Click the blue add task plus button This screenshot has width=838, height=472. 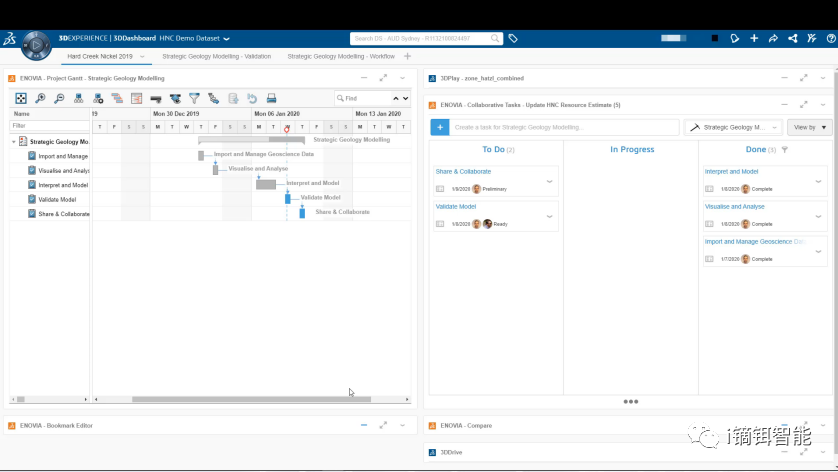tap(440, 127)
